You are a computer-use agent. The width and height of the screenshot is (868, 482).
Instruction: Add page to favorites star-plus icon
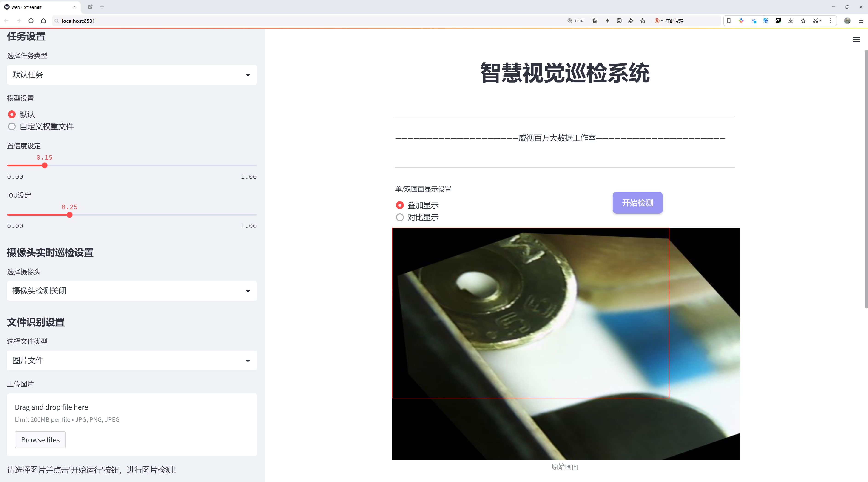point(643,21)
